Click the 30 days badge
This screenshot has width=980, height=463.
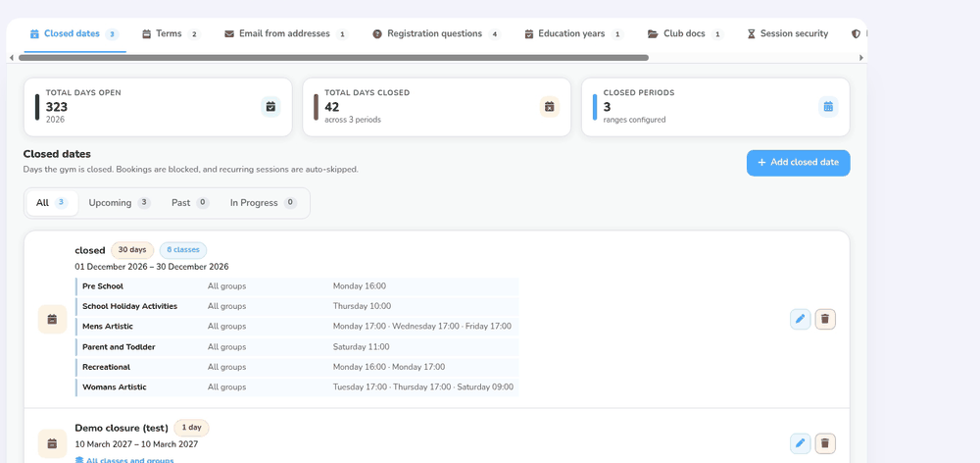(132, 249)
